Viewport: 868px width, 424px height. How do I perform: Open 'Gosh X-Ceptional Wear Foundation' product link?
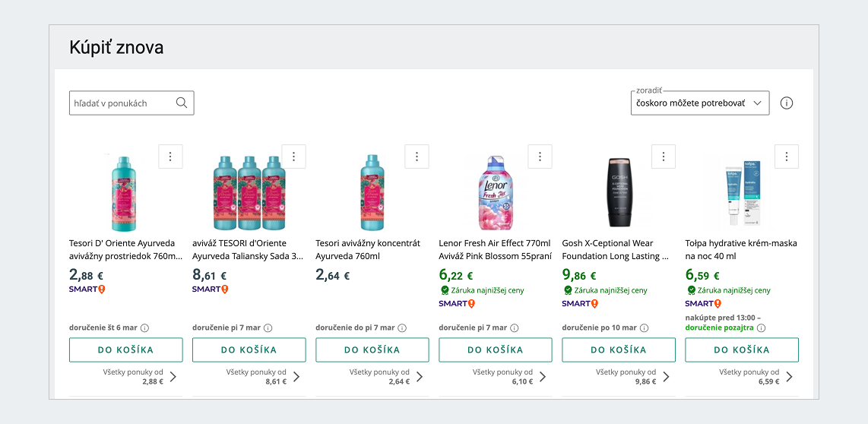(616, 249)
